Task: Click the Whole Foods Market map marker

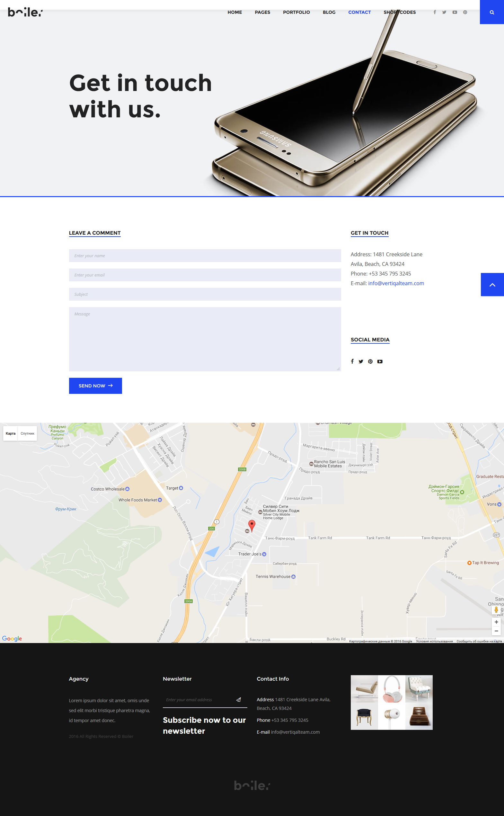Action: pos(160,500)
